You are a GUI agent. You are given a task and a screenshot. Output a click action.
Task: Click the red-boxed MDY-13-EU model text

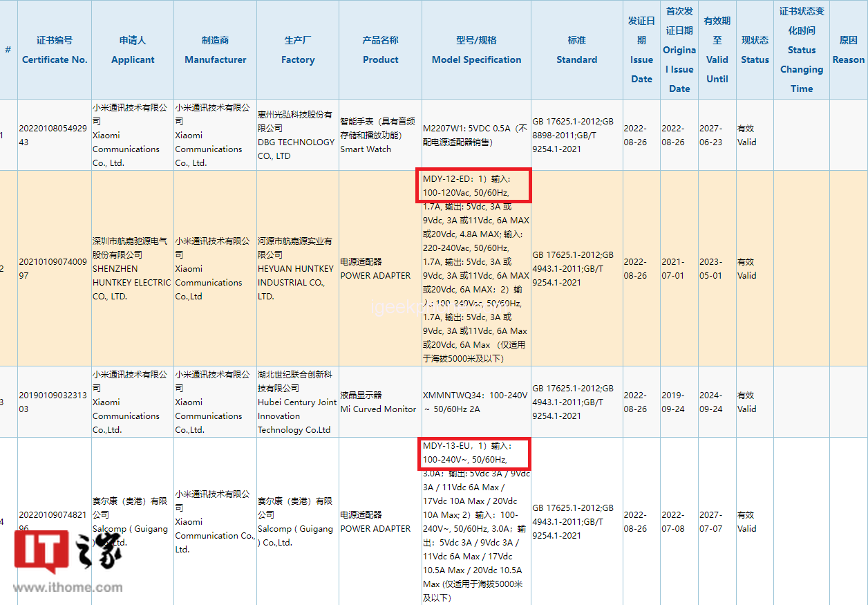point(473,453)
